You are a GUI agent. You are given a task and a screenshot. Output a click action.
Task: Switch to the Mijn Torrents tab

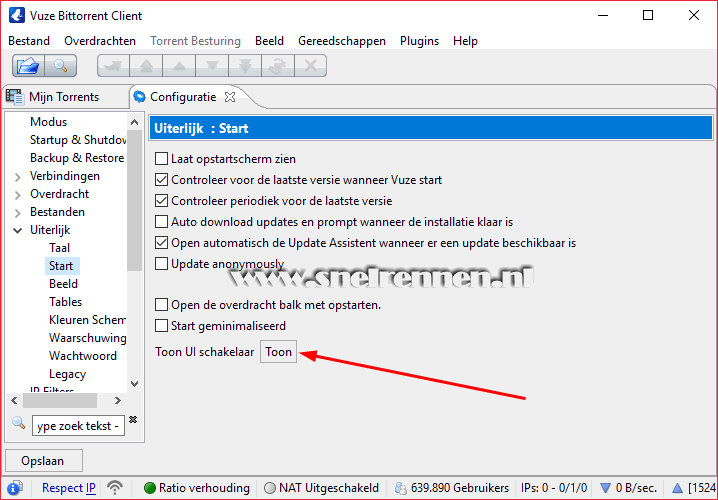(65, 97)
